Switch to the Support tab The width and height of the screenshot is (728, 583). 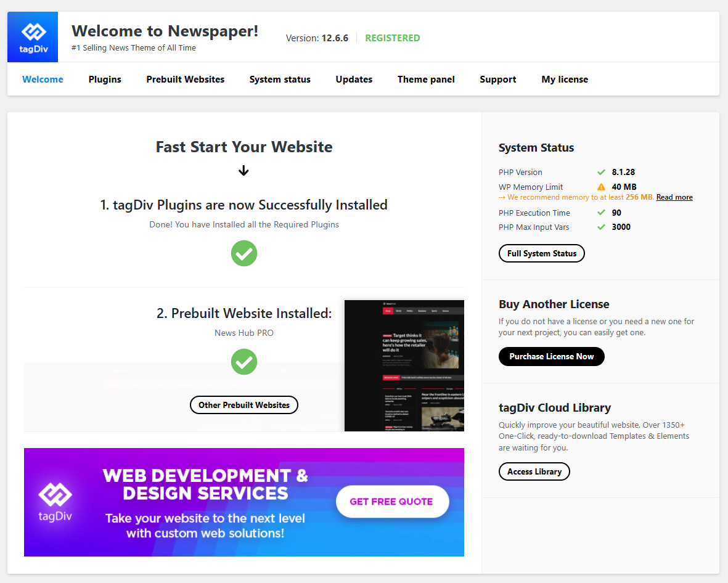(497, 79)
